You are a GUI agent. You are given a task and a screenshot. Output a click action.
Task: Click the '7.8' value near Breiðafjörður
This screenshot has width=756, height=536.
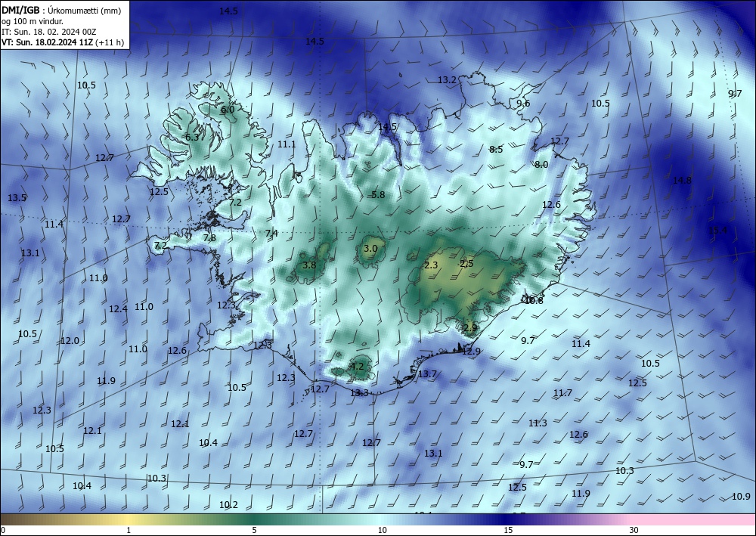[x=209, y=237]
